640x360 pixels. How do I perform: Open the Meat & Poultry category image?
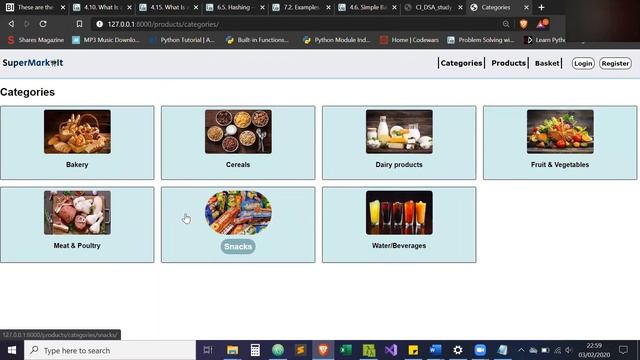pyautogui.click(x=77, y=213)
